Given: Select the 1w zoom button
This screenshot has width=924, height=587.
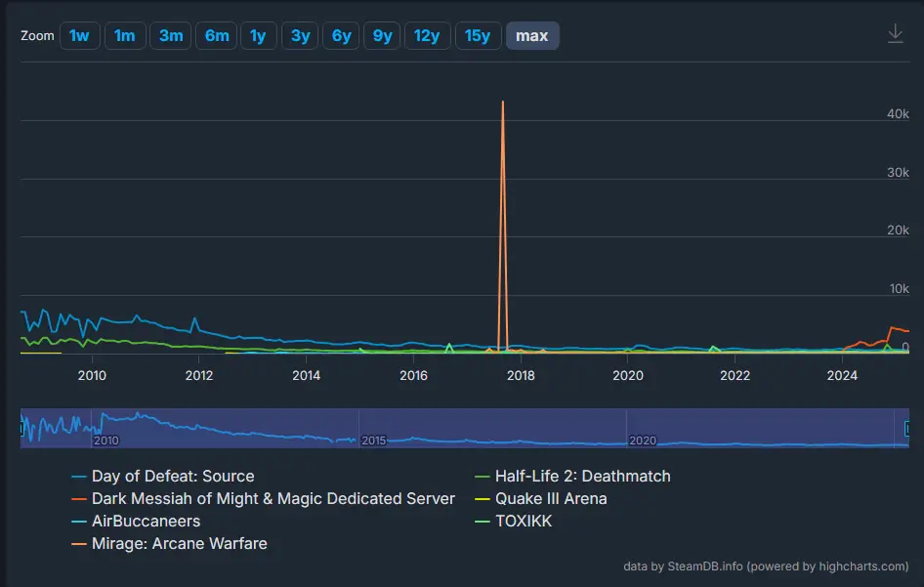Looking at the screenshot, I should pos(79,35).
